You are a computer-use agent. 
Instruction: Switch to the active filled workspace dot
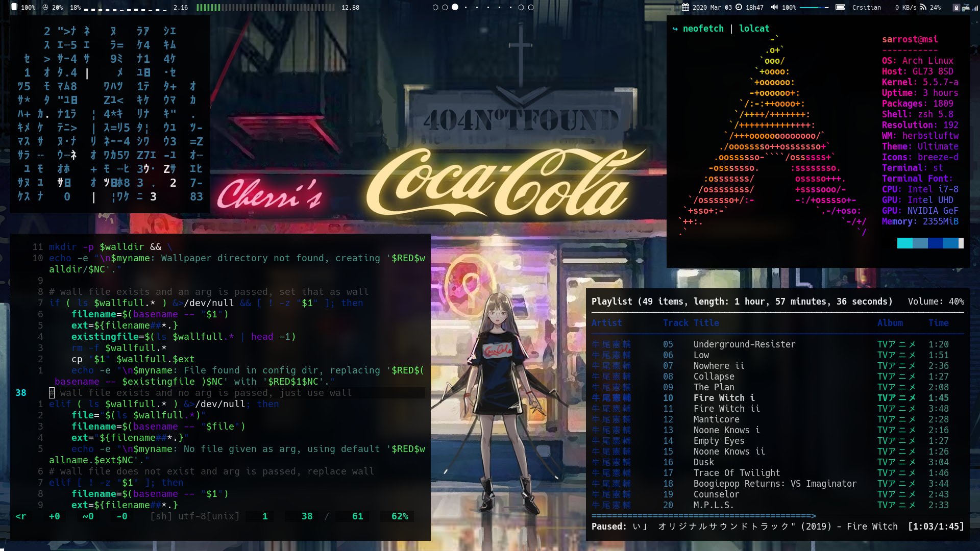[455, 7]
